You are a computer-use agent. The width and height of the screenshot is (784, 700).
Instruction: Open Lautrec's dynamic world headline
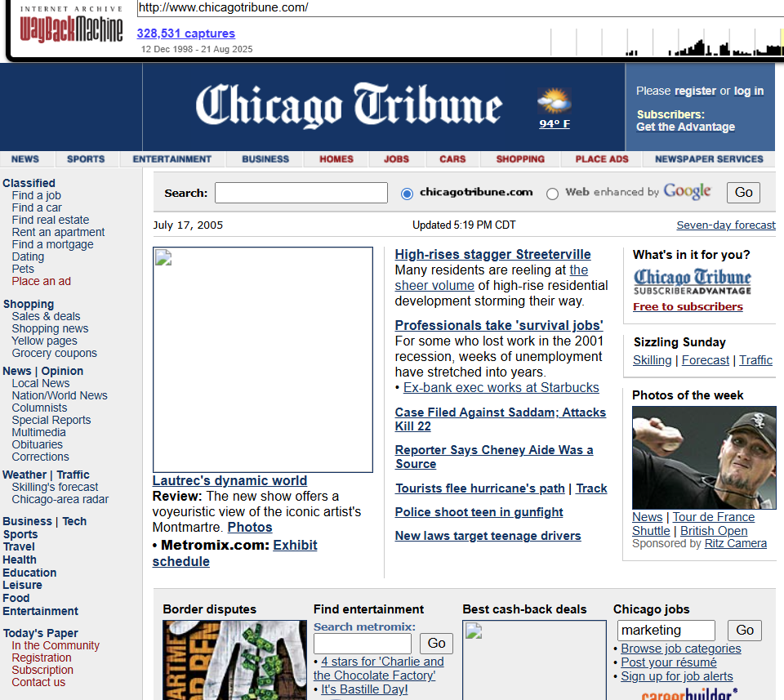[x=229, y=480]
